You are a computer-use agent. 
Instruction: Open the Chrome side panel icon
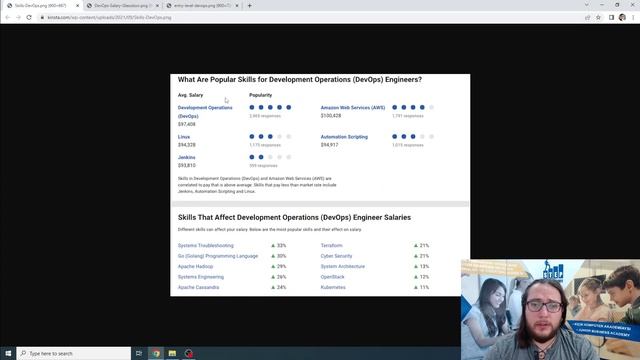pyautogui.click(x=611, y=18)
